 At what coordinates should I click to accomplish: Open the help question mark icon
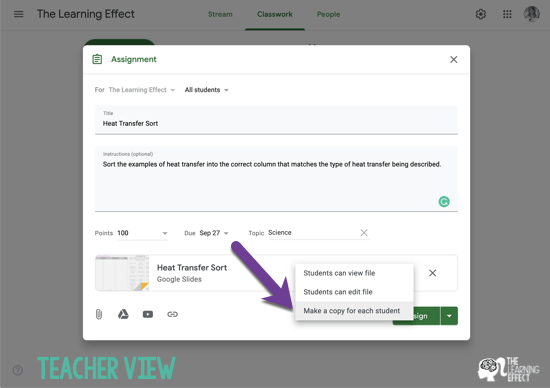[x=18, y=370]
